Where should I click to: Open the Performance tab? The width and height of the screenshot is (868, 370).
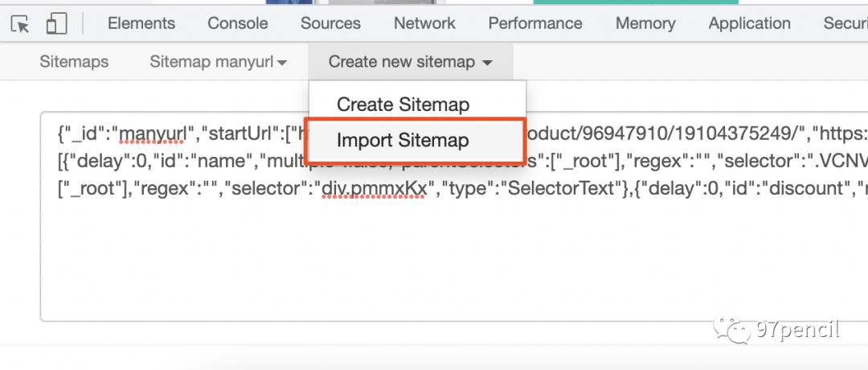point(535,23)
